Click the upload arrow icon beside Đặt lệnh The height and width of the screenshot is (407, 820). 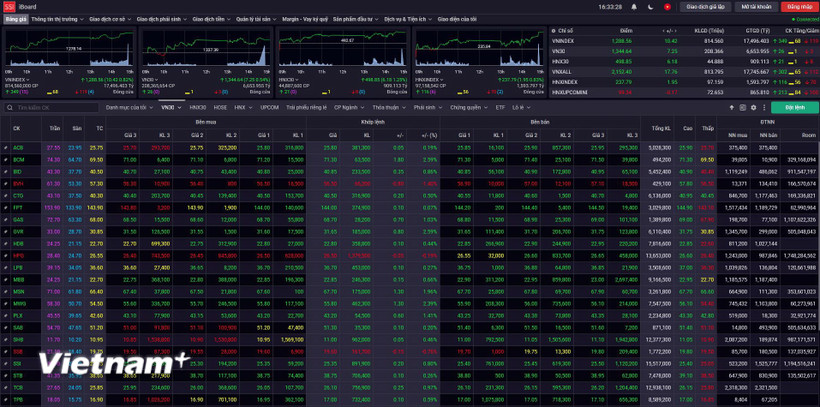(730, 107)
